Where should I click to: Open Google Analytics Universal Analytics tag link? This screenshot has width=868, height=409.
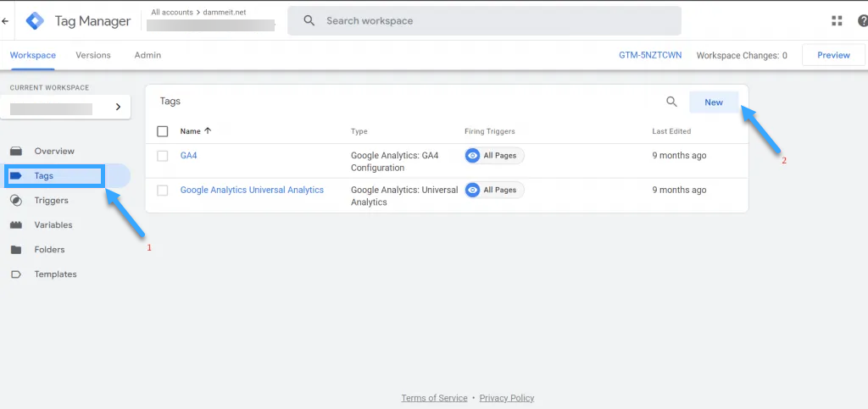tap(252, 190)
